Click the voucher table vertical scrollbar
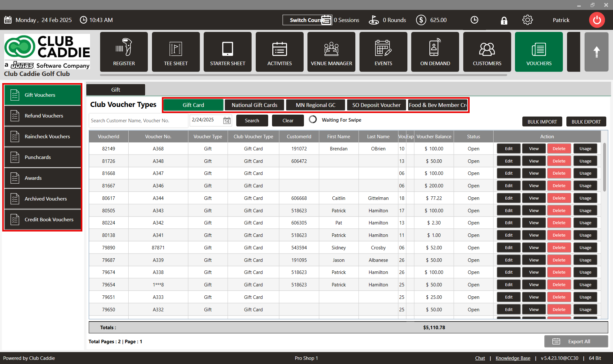This screenshot has height=364, width=613. tap(604, 168)
